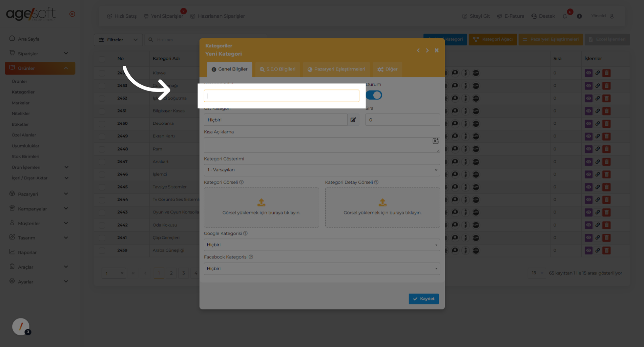This screenshot has width=644, height=347.
Task: Go to next record arrow in modal header
Action: point(427,50)
